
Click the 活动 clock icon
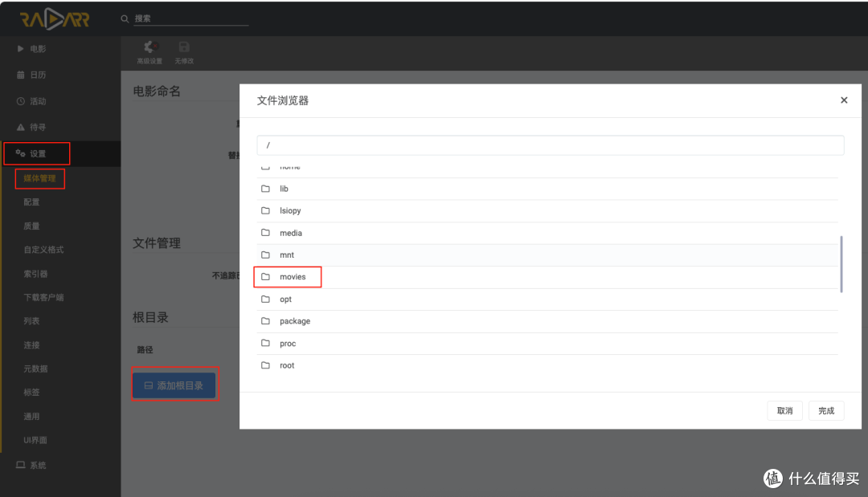(20, 101)
